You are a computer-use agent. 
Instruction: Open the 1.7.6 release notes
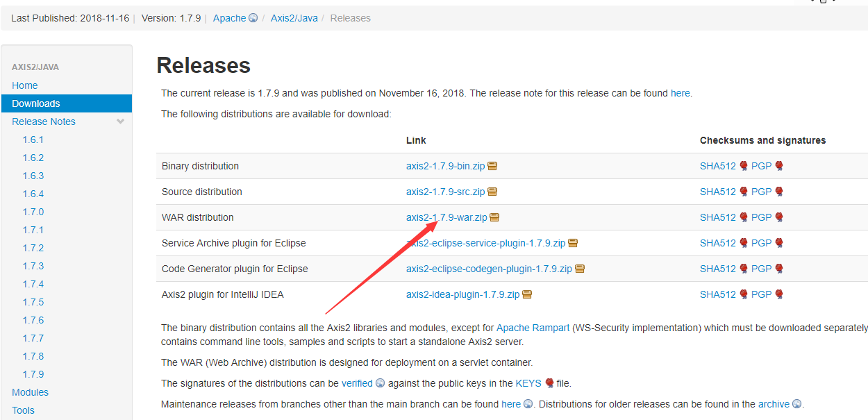pyautogui.click(x=33, y=320)
